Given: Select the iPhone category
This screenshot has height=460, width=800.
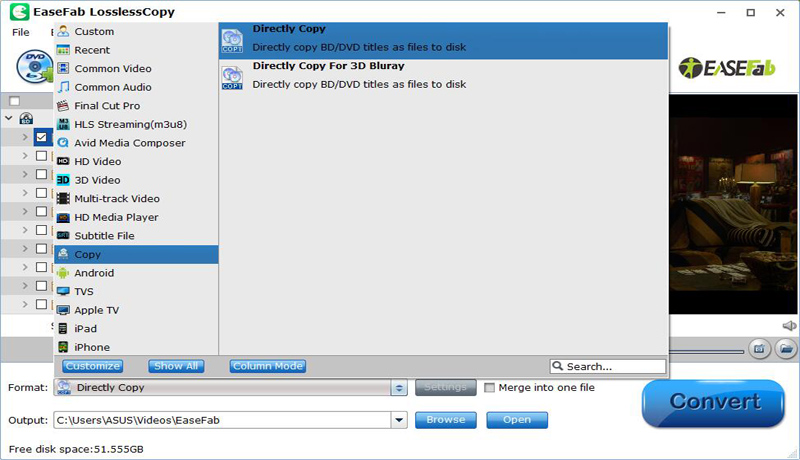Looking at the screenshot, I should (136, 347).
